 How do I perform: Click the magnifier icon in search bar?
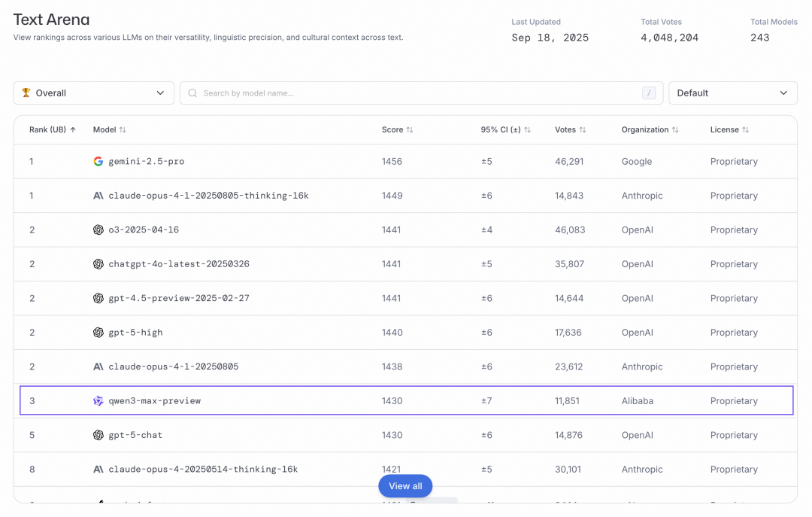(x=193, y=93)
